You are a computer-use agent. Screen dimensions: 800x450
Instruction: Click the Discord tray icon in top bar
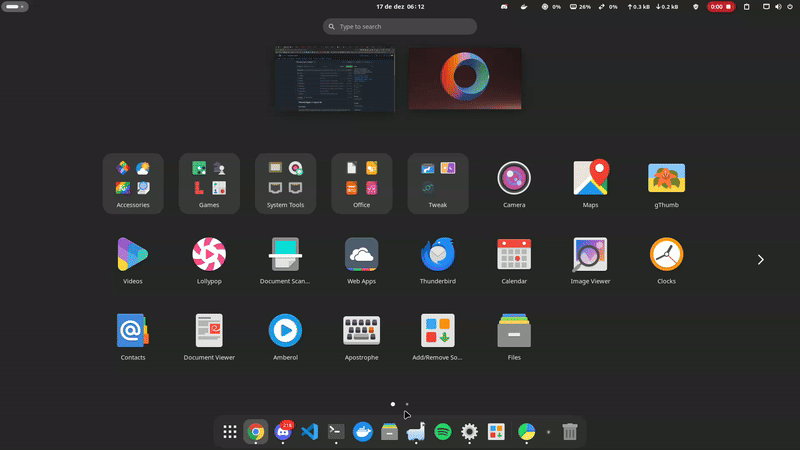504,7
